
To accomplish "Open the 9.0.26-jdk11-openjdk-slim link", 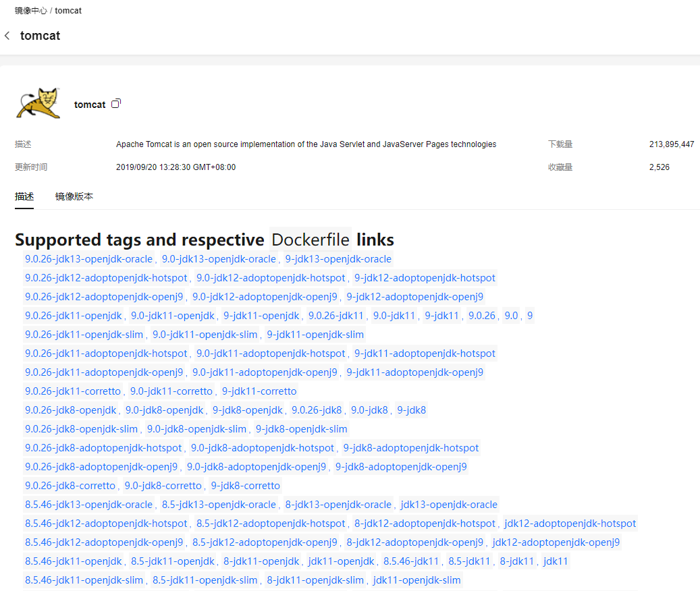I will point(84,335).
